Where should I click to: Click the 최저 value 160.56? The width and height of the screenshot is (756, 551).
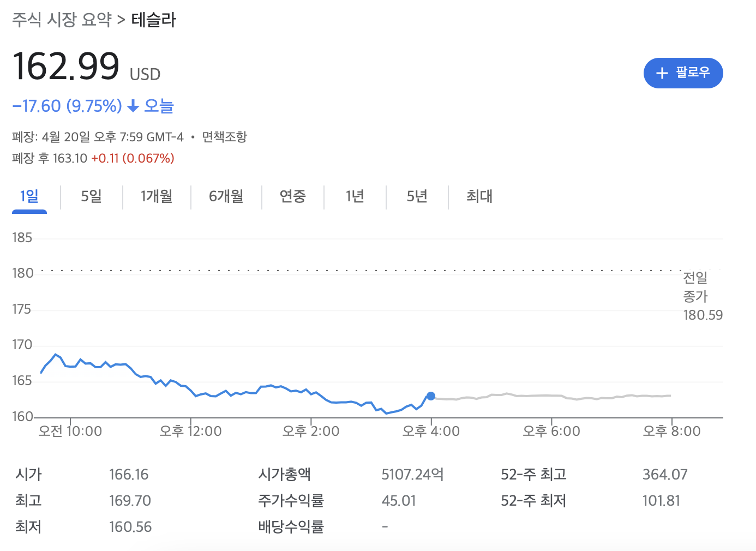[x=130, y=527]
